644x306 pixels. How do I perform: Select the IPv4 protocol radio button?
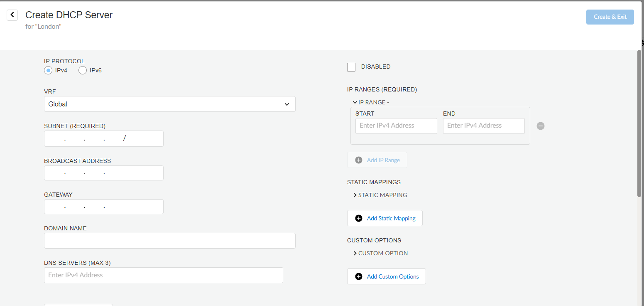(48, 70)
